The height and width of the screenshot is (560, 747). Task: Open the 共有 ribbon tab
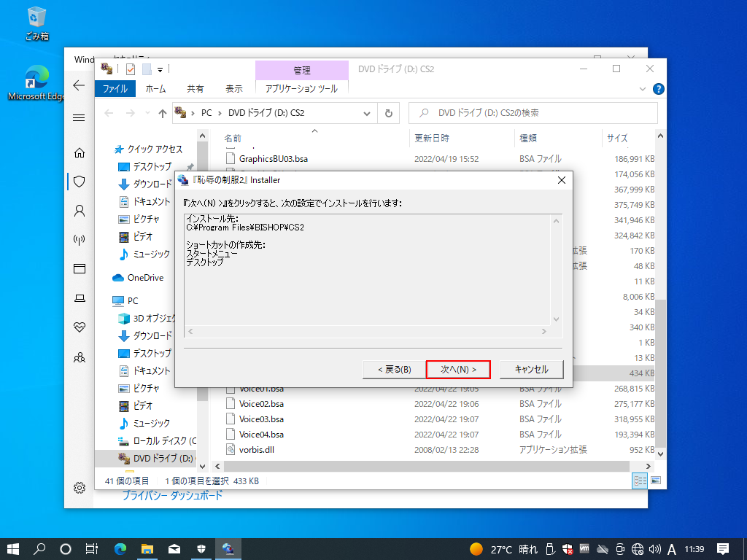(195, 88)
